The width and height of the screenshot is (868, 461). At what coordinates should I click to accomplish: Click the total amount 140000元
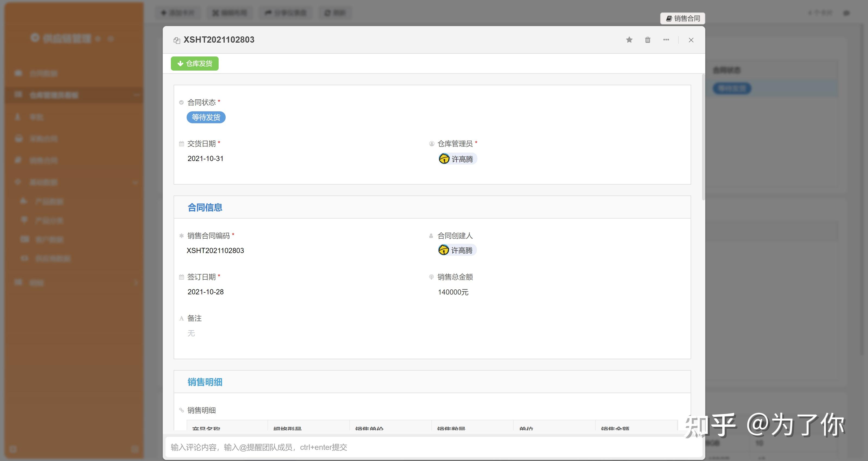point(453,292)
